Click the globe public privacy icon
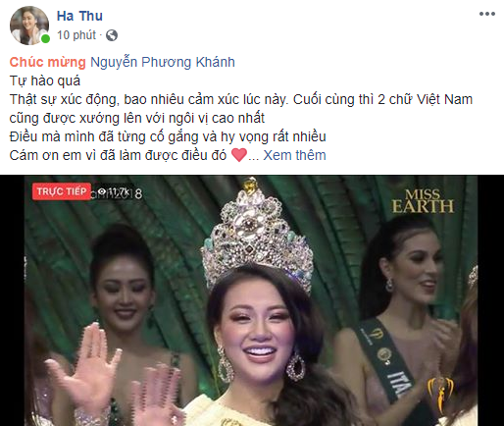 [112, 35]
